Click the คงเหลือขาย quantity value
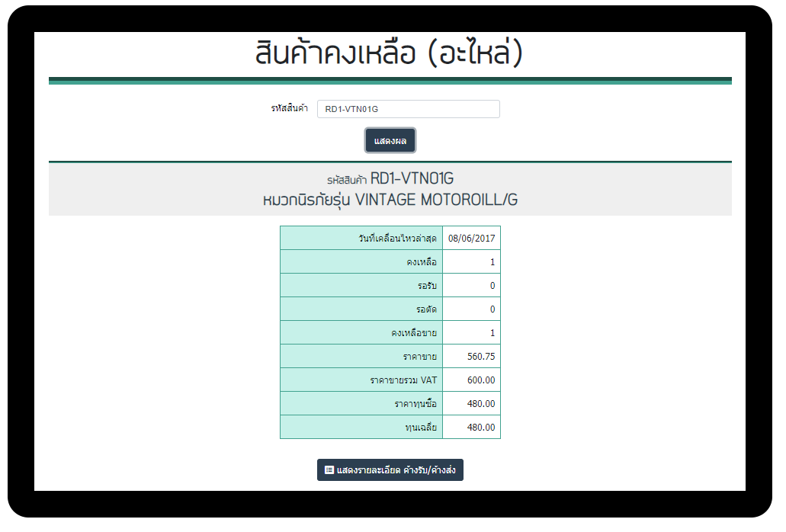 [492, 333]
